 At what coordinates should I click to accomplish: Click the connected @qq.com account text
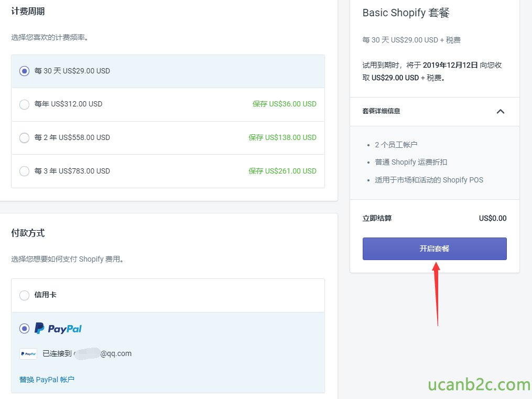(87, 353)
